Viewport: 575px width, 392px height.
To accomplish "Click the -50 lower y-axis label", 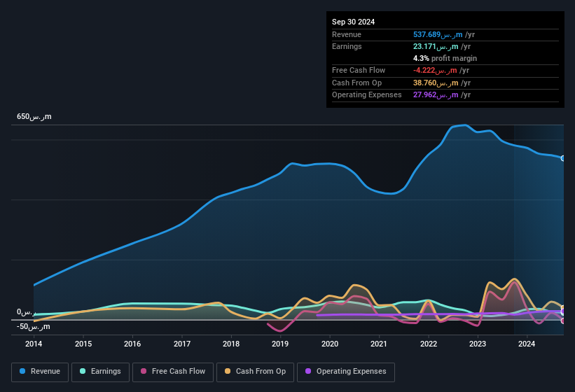I will [x=34, y=326].
